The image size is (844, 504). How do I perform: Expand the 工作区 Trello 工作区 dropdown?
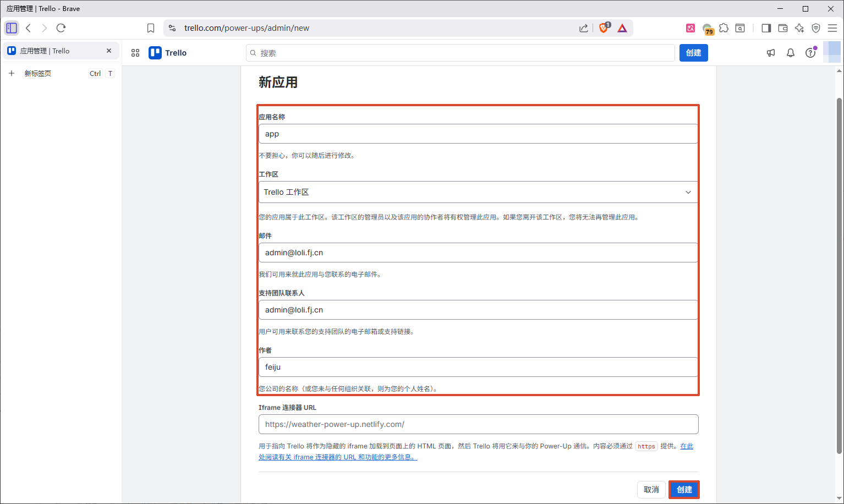[x=478, y=192]
